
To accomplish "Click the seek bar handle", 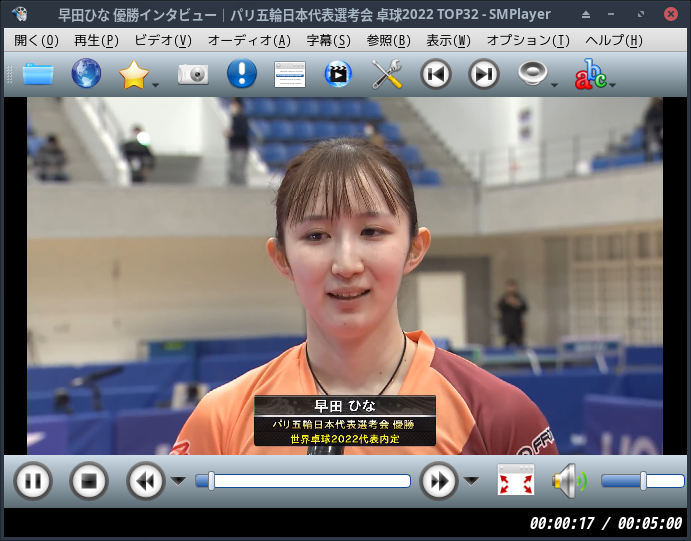I will tap(212, 481).
